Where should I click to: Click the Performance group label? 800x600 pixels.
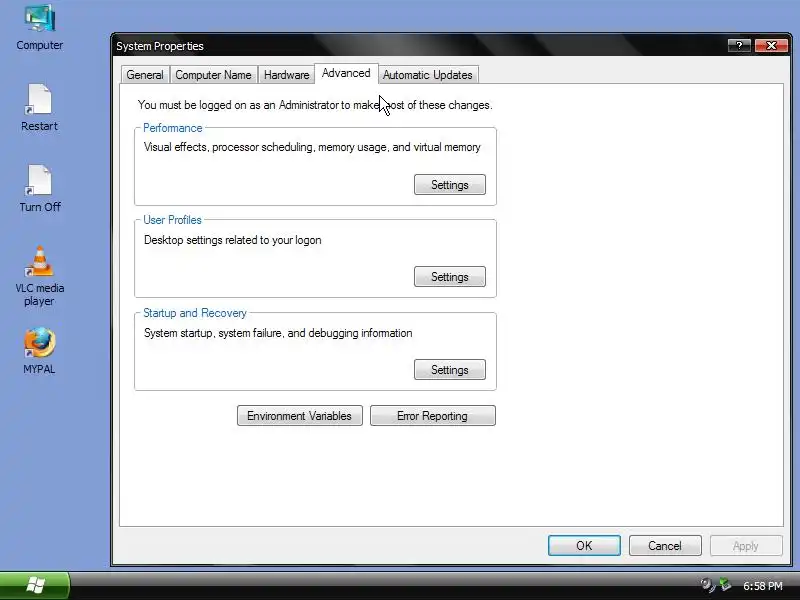172,128
